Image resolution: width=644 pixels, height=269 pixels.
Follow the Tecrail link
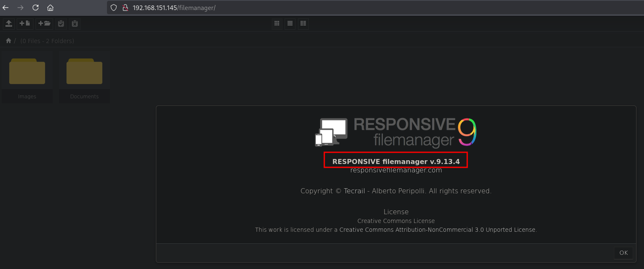tap(354, 191)
